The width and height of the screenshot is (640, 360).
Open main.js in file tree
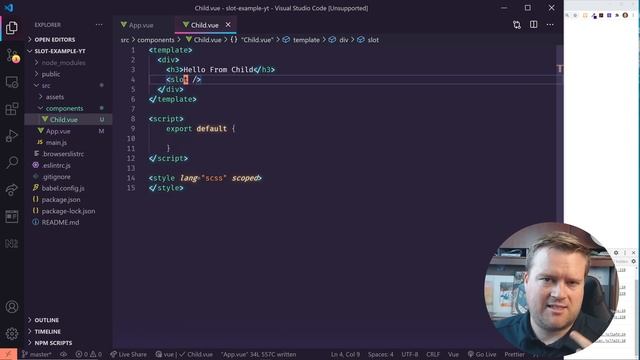click(x=56, y=142)
